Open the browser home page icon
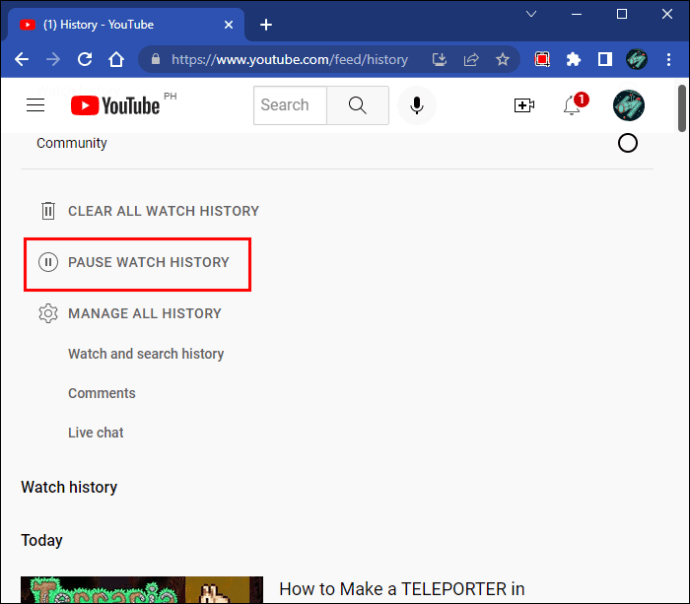690x604 pixels. [x=117, y=59]
